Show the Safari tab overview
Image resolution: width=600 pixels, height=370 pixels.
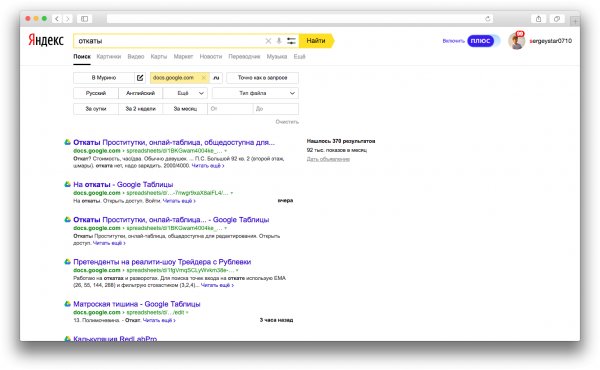pos(557,18)
